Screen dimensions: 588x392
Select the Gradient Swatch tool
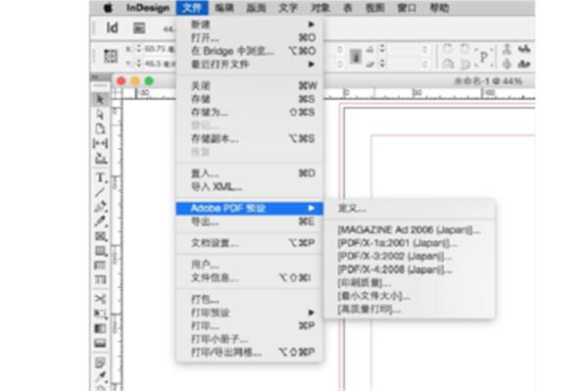pos(100,328)
